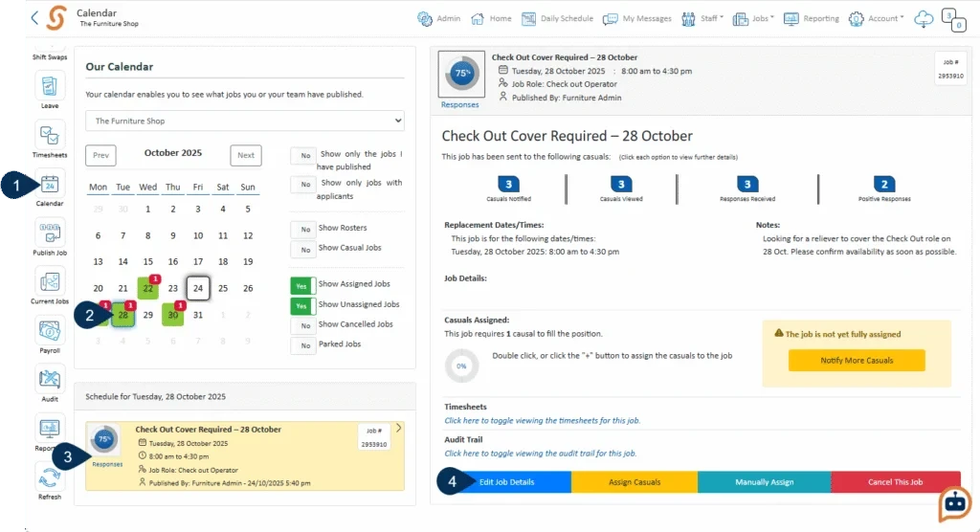Click Manually Assign button
The height and width of the screenshot is (532, 980).
click(x=765, y=482)
